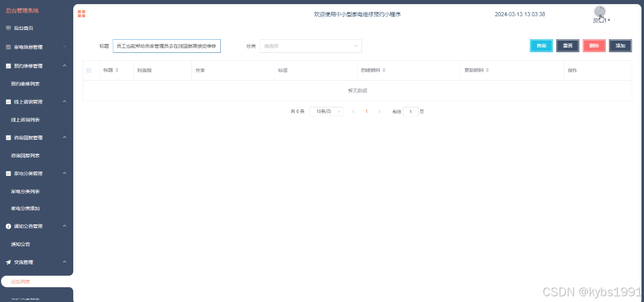Tick the select-all checkbox in table header
The height and width of the screenshot is (302, 644).
click(x=89, y=70)
